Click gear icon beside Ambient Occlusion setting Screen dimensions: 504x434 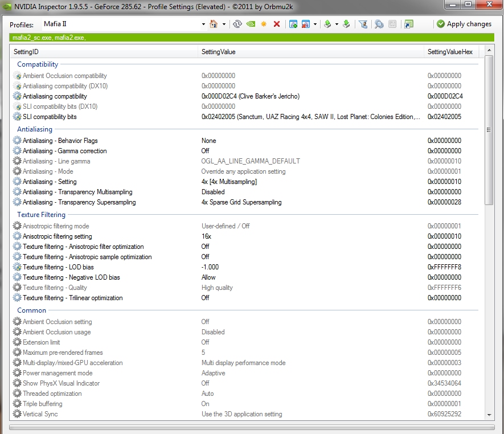pyautogui.click(x=17, y=322)
